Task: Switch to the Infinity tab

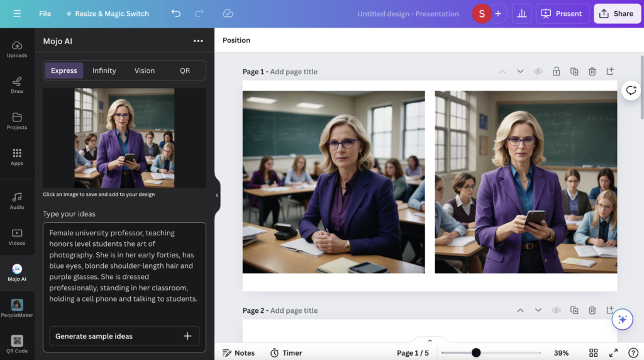Action: click(104, 70)
